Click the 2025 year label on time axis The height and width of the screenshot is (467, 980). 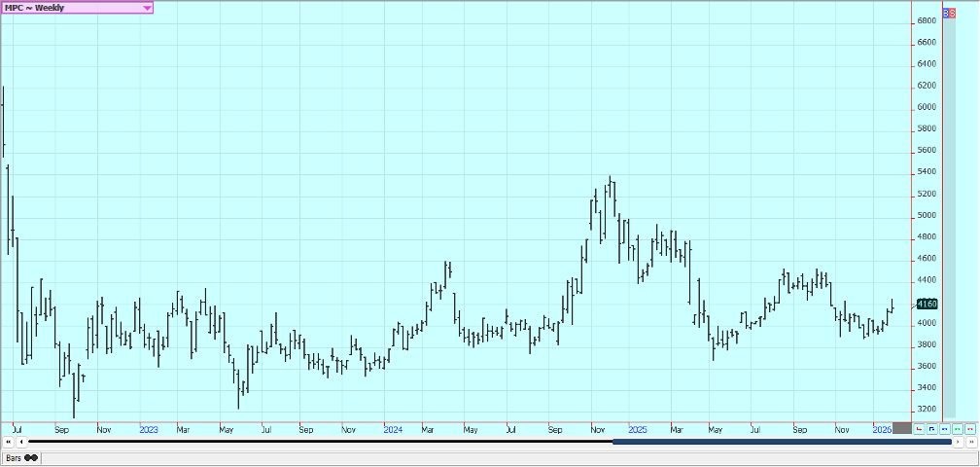coord(637,428)
